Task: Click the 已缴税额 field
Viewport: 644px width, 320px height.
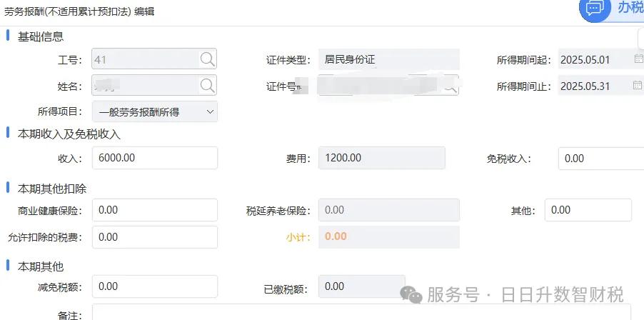Action: (x=361, y=286)
